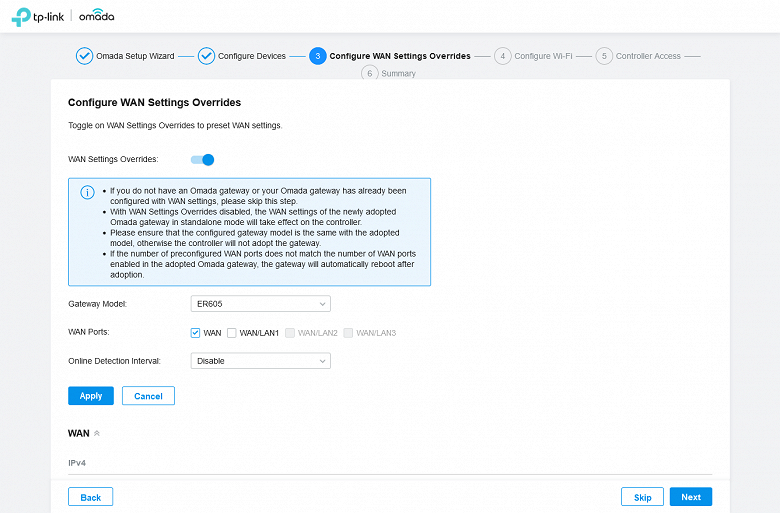
Task: Click the WAN Settings Overrides label
Action: 113,159
